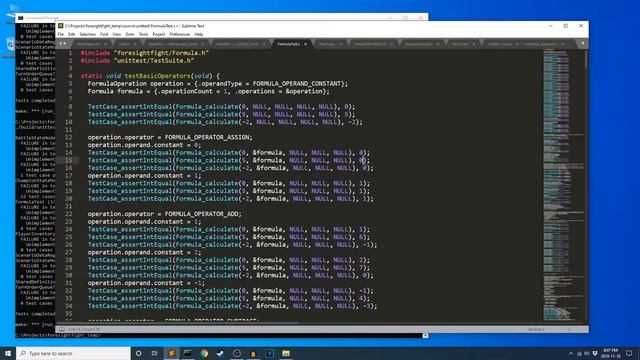Image resolution: width=640 pixels, height=360 pixels.
Task: Click the volume tray icon
Action: click(x=587, y=353)
